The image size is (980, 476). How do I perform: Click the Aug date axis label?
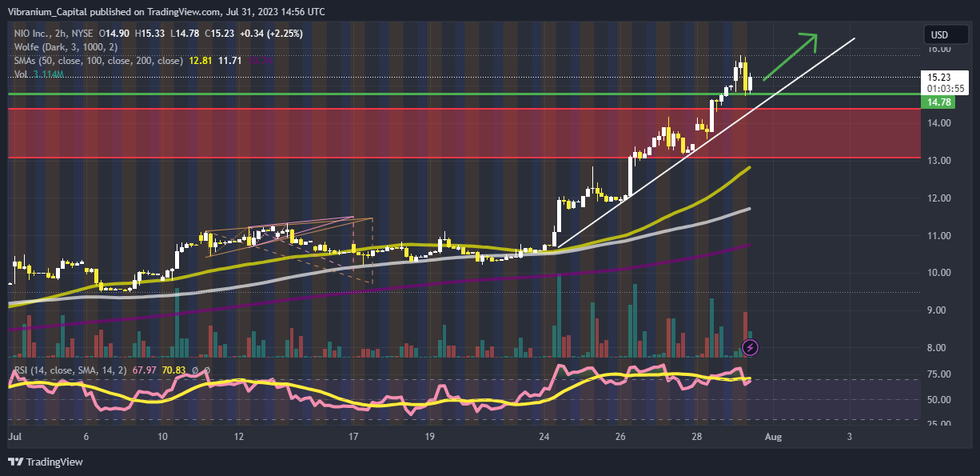pos(772,438)
